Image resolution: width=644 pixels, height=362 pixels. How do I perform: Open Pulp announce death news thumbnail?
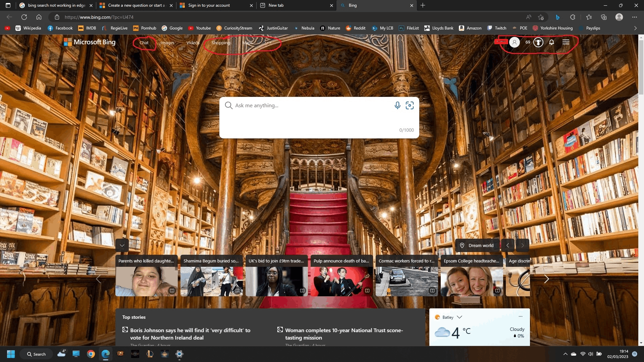click(x=341, y=281)
